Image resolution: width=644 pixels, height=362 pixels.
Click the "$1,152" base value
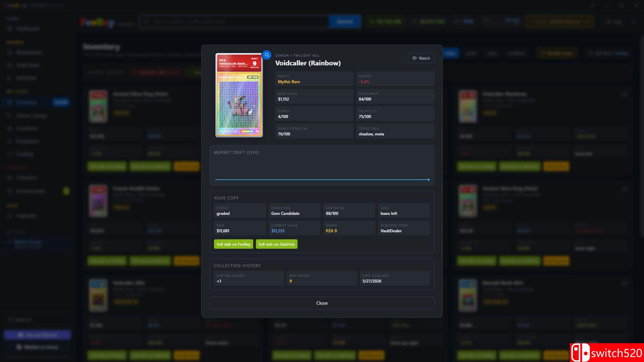(x=283, y=99)
